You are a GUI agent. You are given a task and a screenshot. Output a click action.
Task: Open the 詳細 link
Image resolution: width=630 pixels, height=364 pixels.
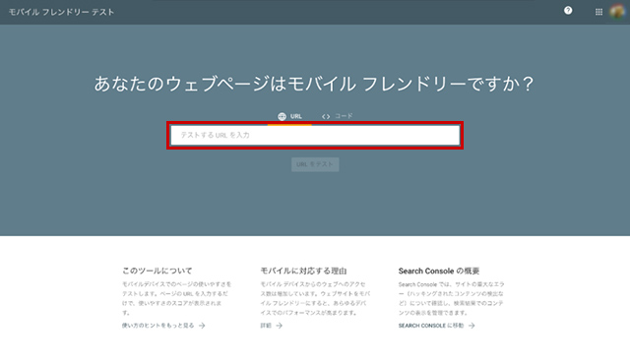[272, 326]
